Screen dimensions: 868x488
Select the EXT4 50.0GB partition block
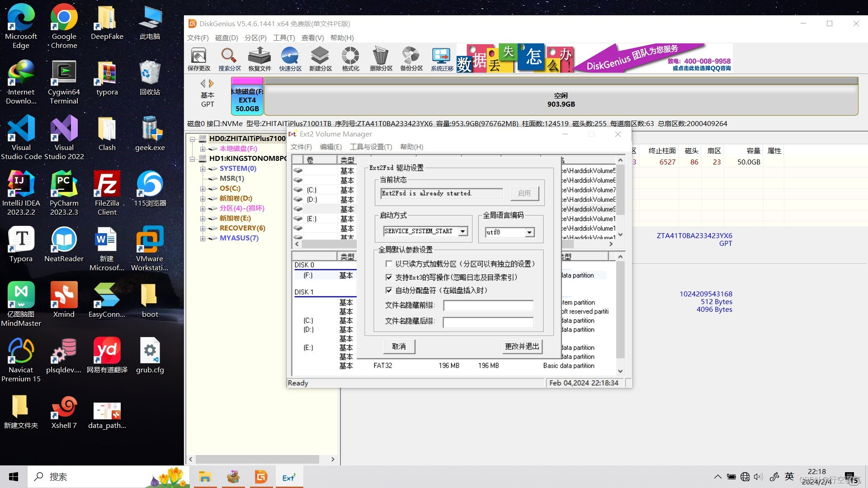click(247, 96)
